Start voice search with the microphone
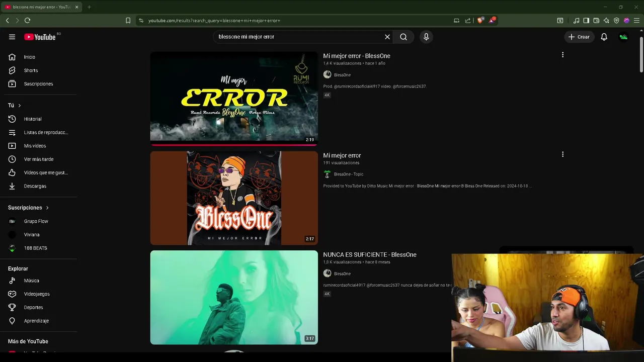 click(x=426, y=37)
